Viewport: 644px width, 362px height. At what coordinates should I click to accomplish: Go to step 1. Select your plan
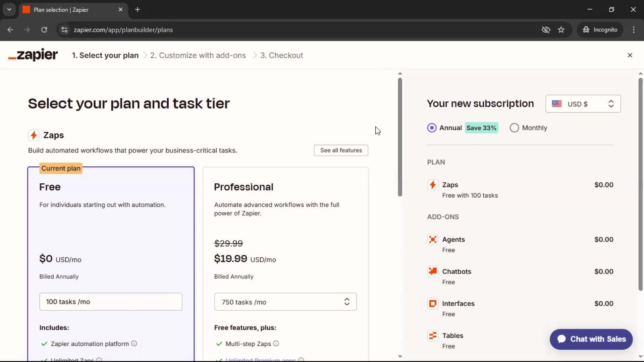105,55
